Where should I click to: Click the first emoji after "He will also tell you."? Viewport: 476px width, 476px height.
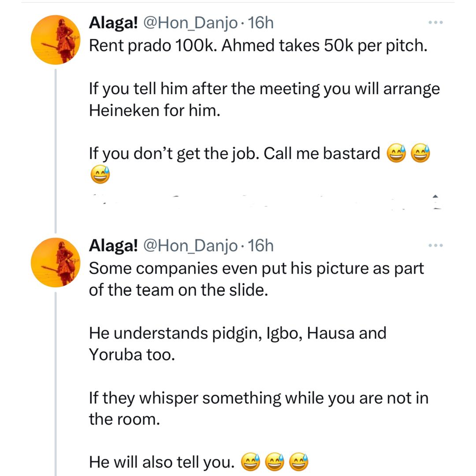pyautogui.click(x=250, y=463)
